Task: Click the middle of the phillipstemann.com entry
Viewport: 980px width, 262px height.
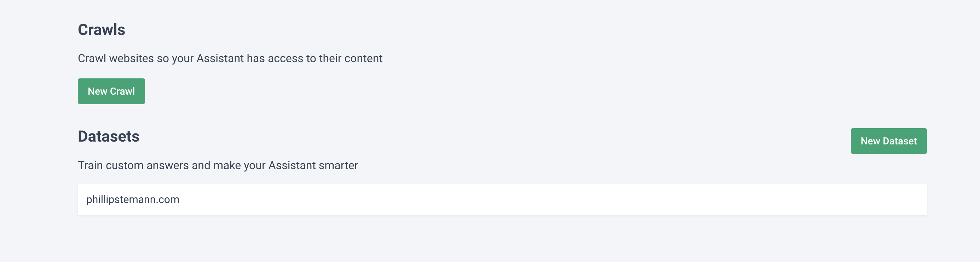Action: 502,200
